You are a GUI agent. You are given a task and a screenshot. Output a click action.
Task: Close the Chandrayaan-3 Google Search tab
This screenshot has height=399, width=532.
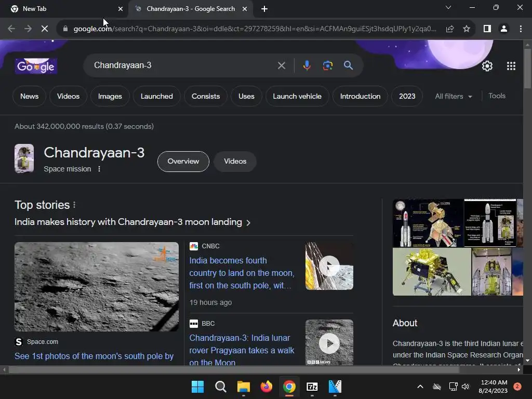coord(245,9)
